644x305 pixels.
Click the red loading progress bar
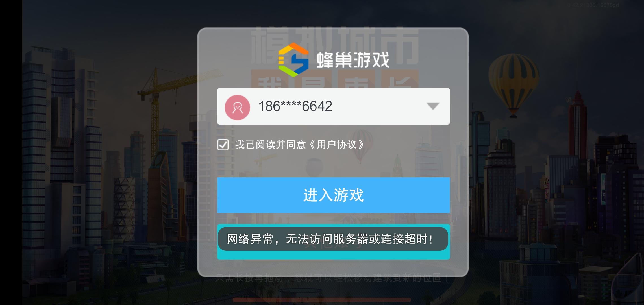tap(322, 300)
